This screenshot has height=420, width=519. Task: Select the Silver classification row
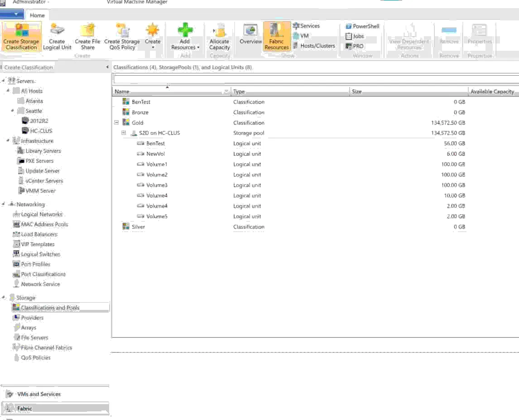[x=316, y=227]
